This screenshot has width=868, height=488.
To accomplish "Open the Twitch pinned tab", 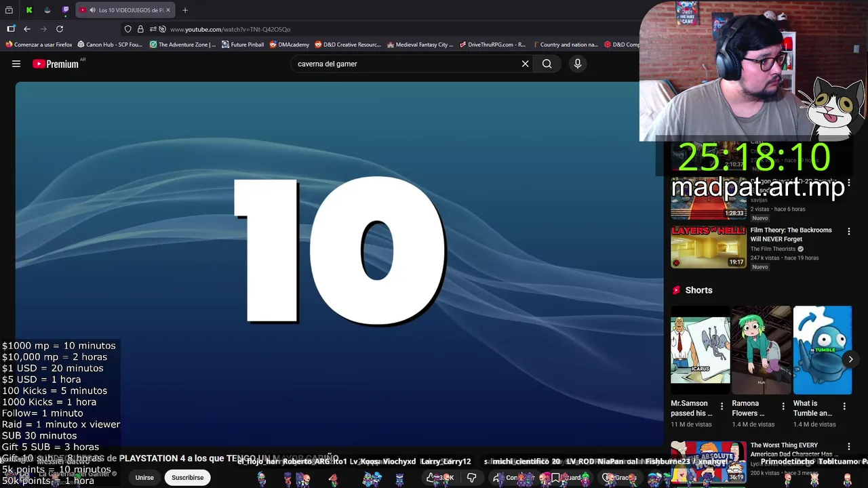I will pyautogui.click(x=66, y=10).
